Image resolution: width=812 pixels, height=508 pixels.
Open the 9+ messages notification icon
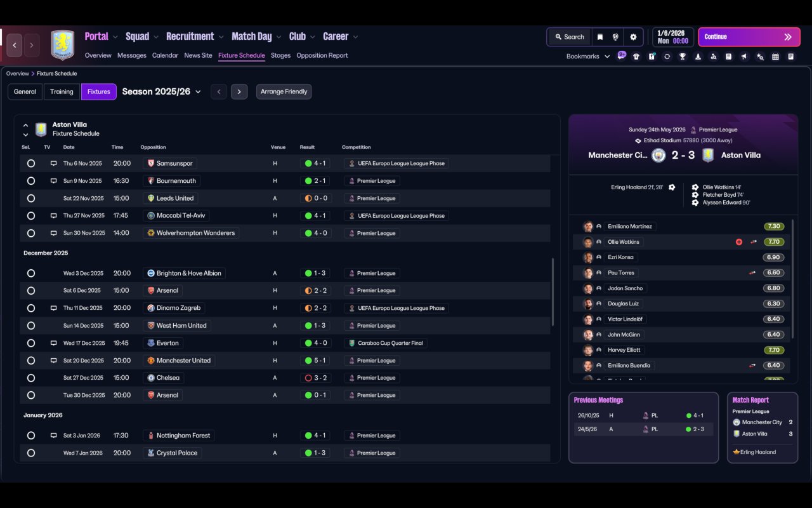pos(622,56)
